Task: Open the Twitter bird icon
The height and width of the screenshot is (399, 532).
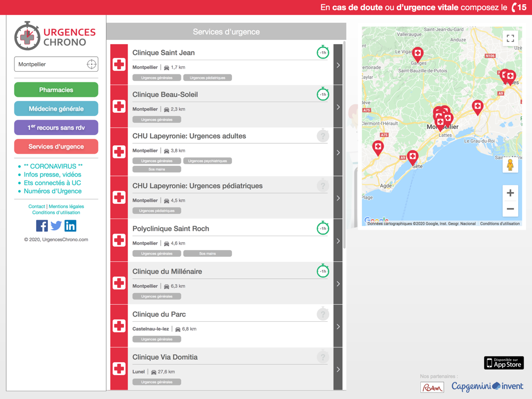Action: point(56,226)
